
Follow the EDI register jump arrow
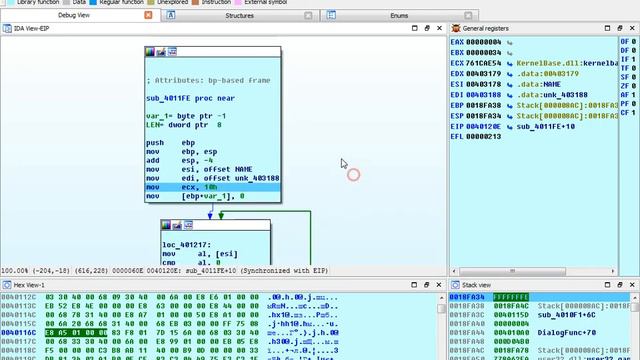point(510,95)
